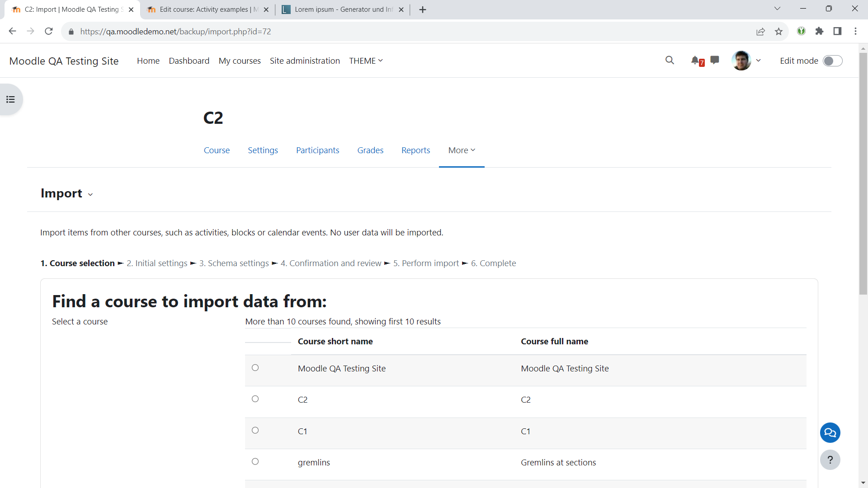The width and height of the screenshot is (868, 488).
Task: Open the Extensions puzzle icon
Action: (x=819, y=31)
